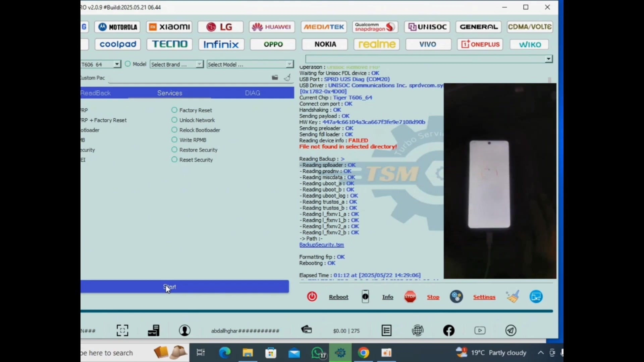Click the red power Reboot icon
Image resolution: width=644 pixels, height=362 pixels.
tap(312, 297)
